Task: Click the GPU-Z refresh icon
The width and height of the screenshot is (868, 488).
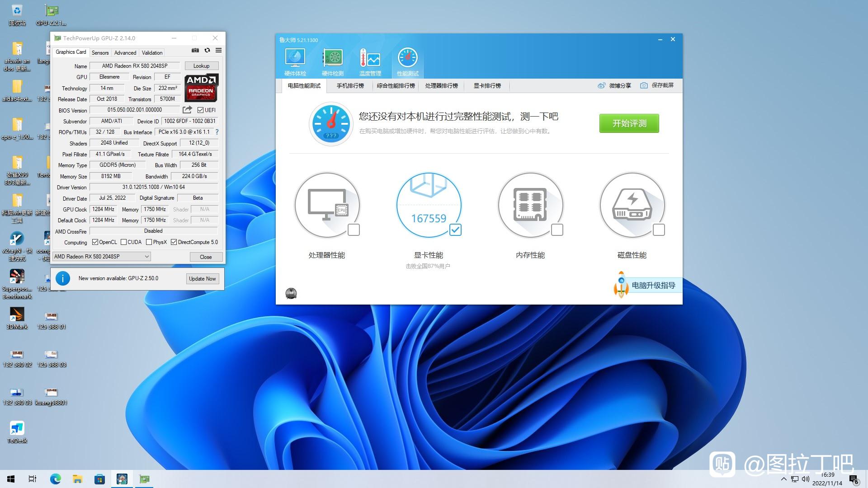Action: 207,50
